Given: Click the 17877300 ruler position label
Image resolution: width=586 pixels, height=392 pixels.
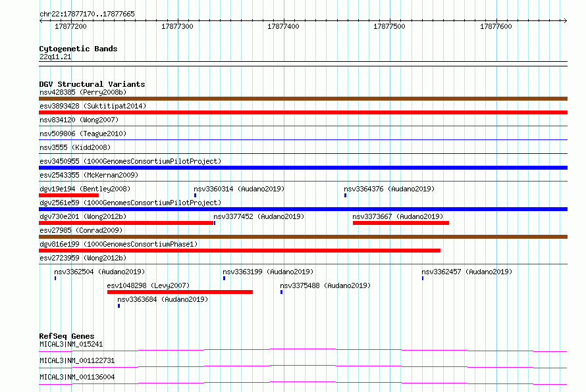Looking at the screenshot, I should point(177,26).
